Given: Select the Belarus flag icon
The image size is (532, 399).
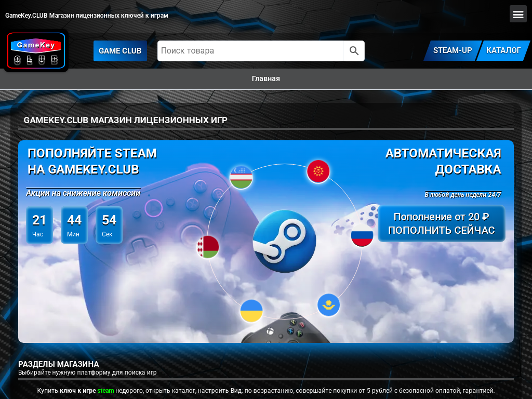Looking at the screenshot, I should 208,247.
